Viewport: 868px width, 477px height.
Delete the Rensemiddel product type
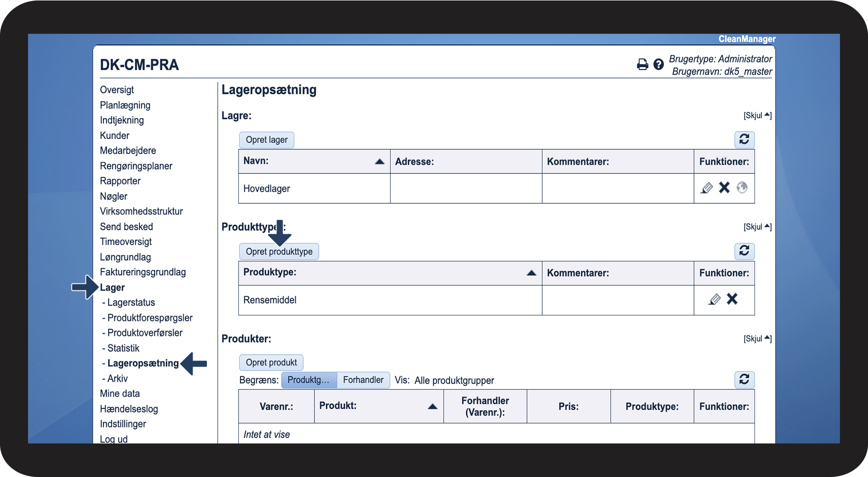732,299
